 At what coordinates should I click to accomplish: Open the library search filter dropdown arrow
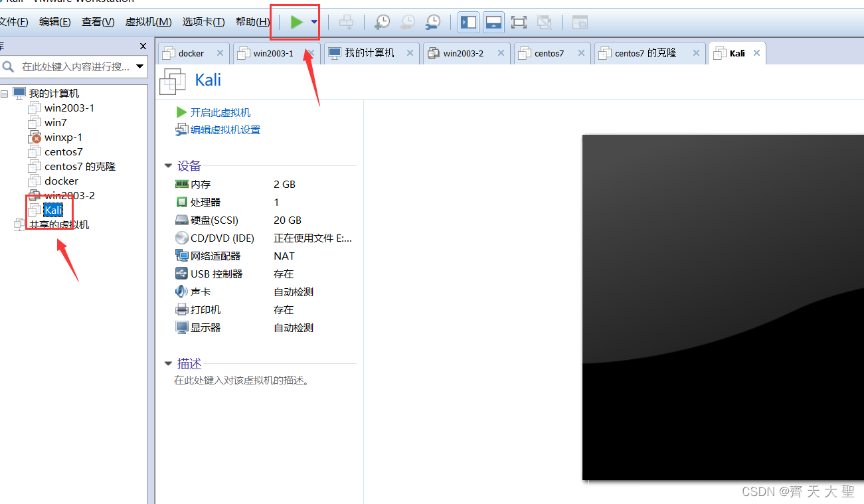pyautogui.click(x=139, y=66)
